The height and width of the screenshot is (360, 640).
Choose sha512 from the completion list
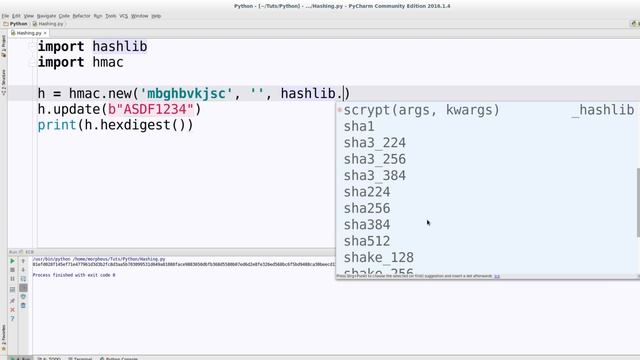486,241
